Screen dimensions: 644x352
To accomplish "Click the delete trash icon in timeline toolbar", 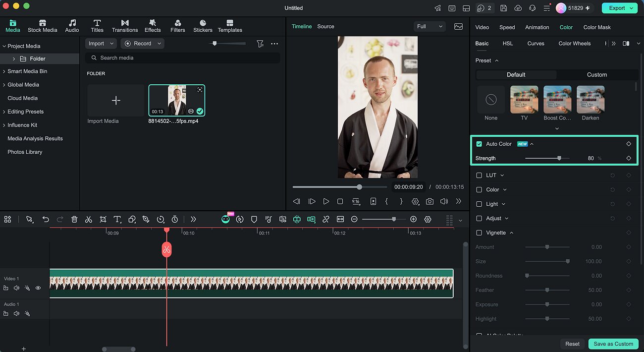I will pyautogui.click(x=74, y=219).
